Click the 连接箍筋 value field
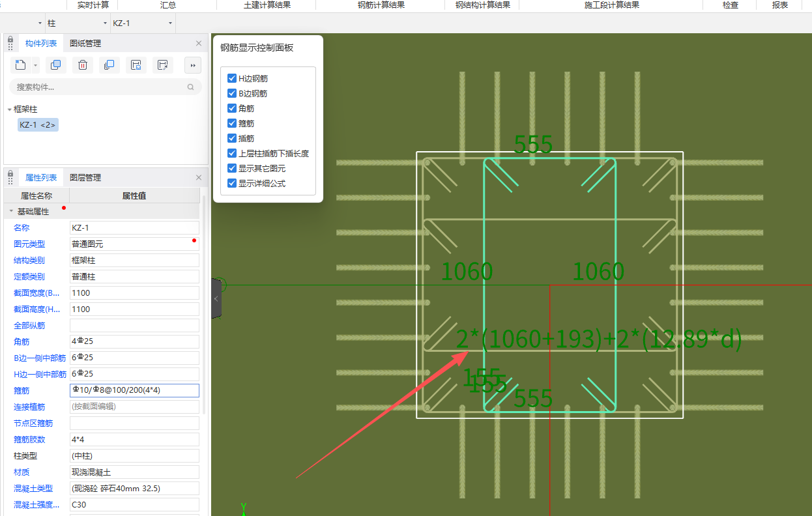812x516 pixels. point(134,407)
